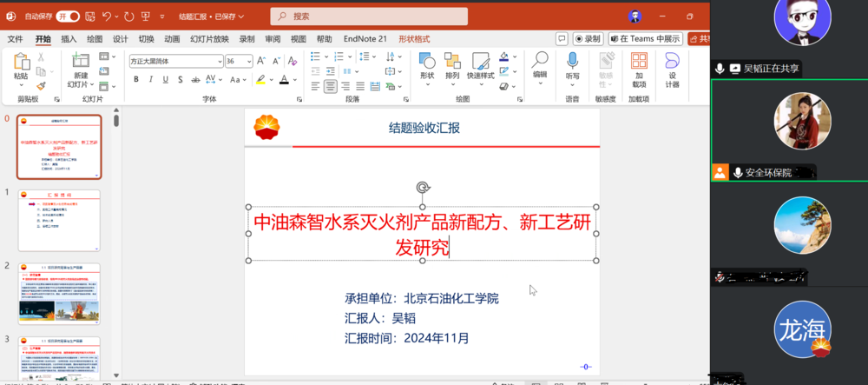Open the Font group dialog launcher
The height and width of the screenshot is (385, 868).
pos(299,99)
